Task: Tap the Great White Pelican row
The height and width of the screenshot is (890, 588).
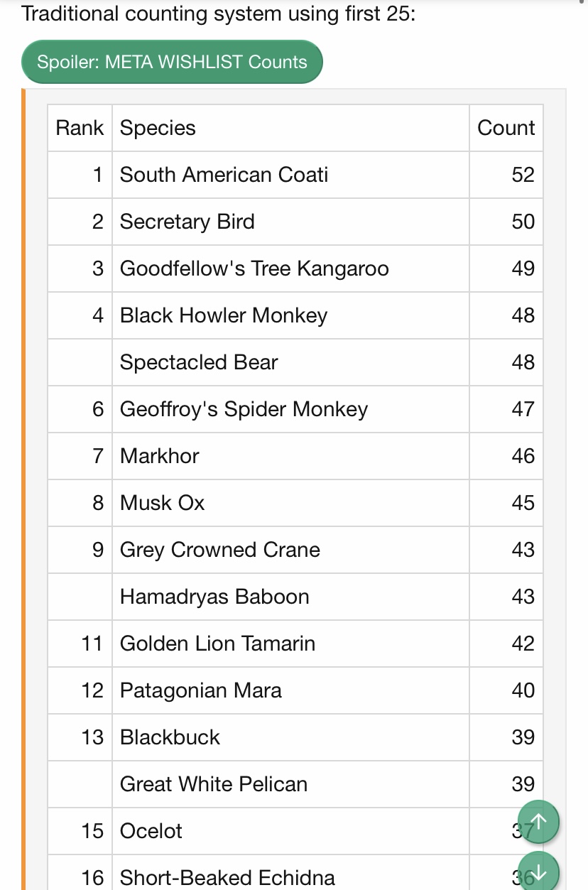Action: pyautogui.click(x=295, y=784)
